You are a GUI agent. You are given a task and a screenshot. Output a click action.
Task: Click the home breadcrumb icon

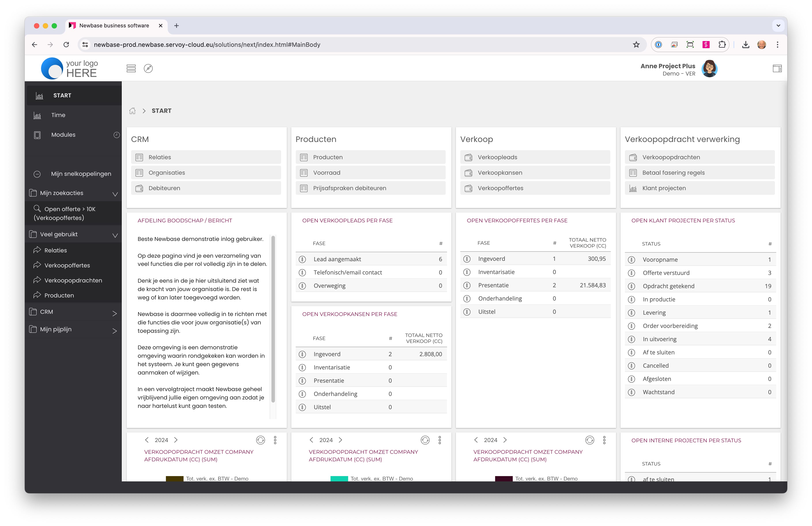click(132, 111)
